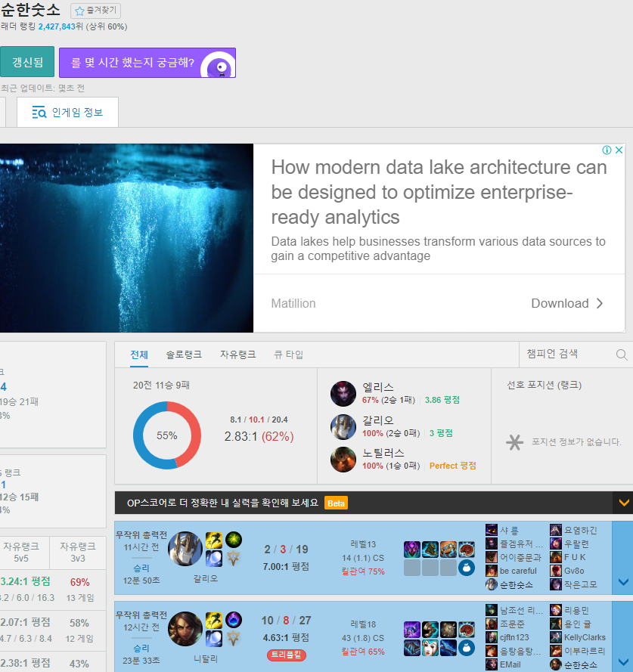Open the 큐 타입 filter
This screenshot has width=633, height=672.
[x=288, y=355]
